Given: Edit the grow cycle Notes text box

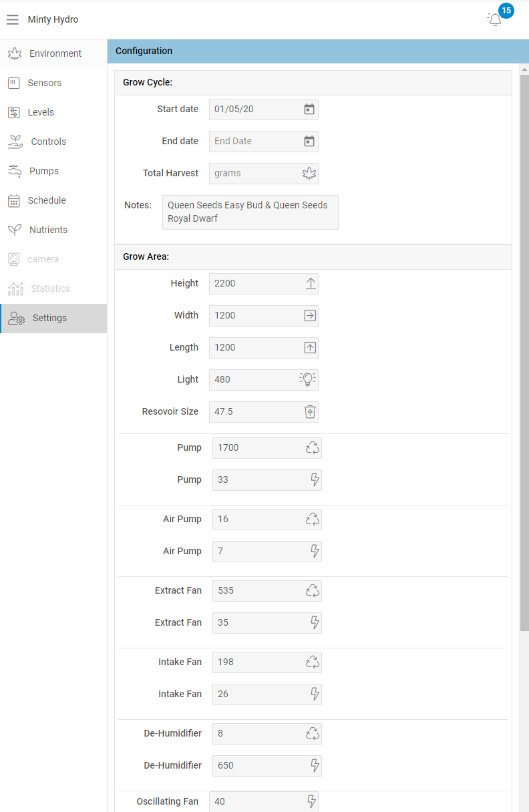Looking at the screenshot, I should coord(250,212).
